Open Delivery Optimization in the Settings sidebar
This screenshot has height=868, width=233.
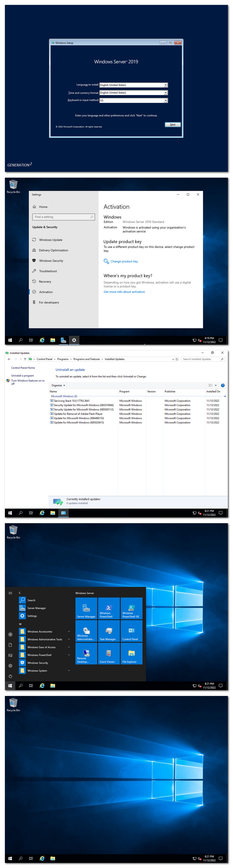tap(53, 250)
